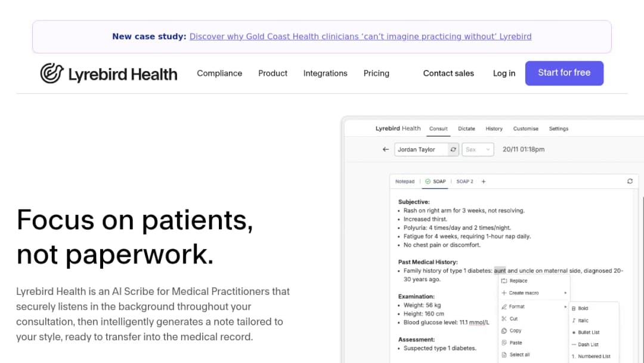Switch to the Dictate tab
The width and height of the screenshot is (644, 363).
pos(466,129)
